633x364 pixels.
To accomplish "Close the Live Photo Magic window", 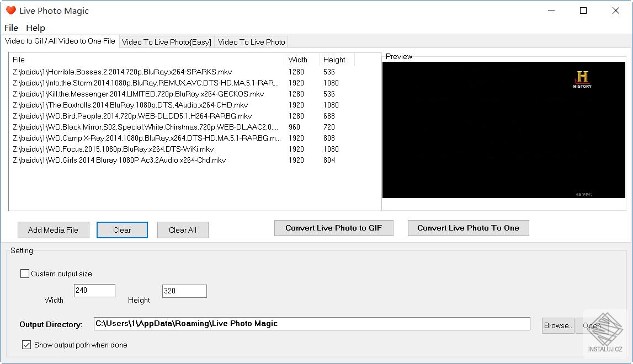I will pos(616,10).
